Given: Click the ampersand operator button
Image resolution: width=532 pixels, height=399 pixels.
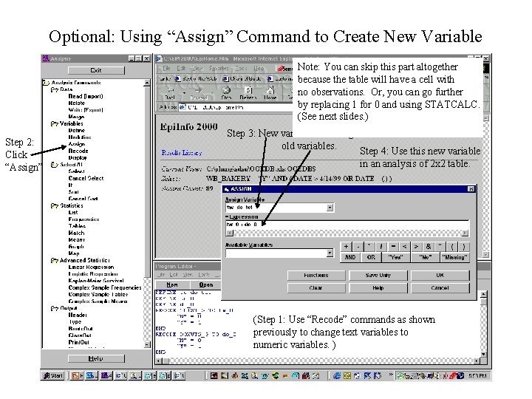Looking at the screenshot, I should coord(428,247).
